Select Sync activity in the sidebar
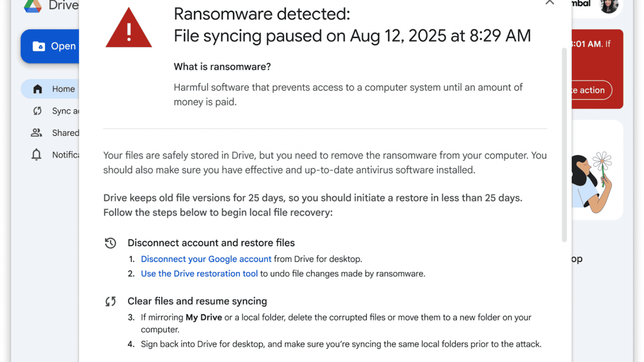Screen dimensions: 644x362 (x=65, y=111)
